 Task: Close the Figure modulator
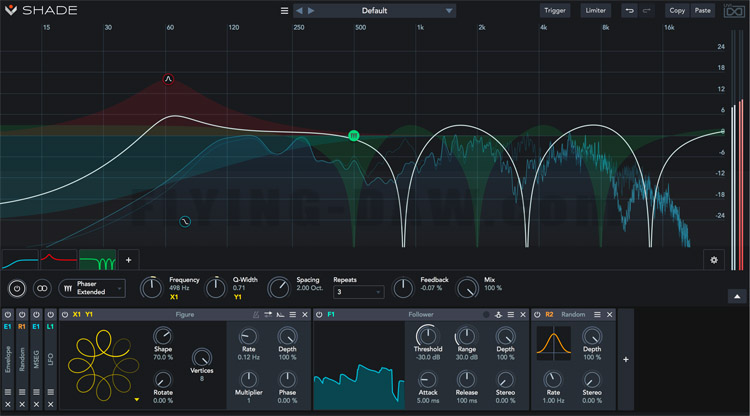(x=305, y=315)
